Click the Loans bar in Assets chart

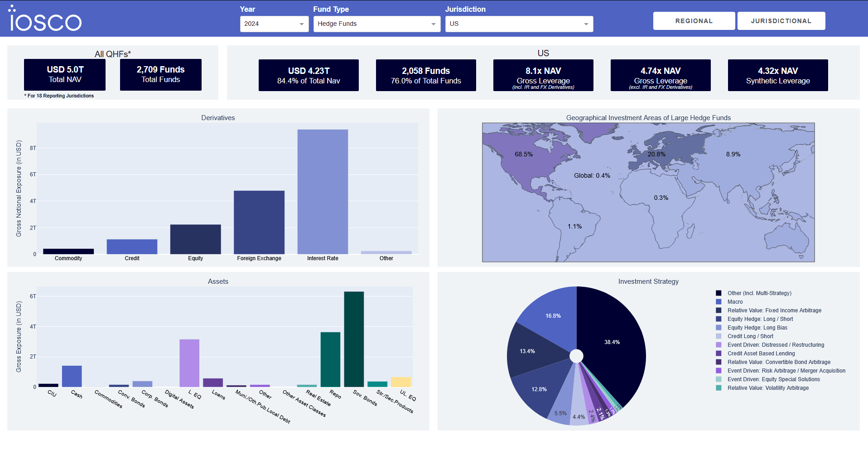pos(213,383)
